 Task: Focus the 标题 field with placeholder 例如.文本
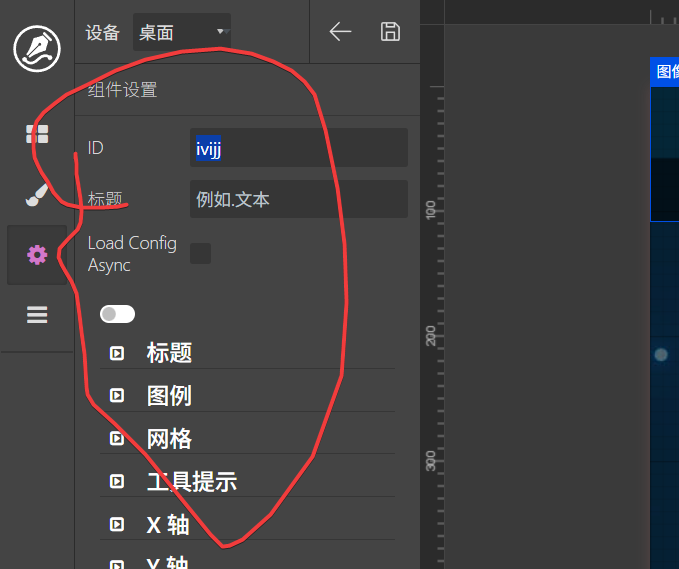[x=298, y=199]
